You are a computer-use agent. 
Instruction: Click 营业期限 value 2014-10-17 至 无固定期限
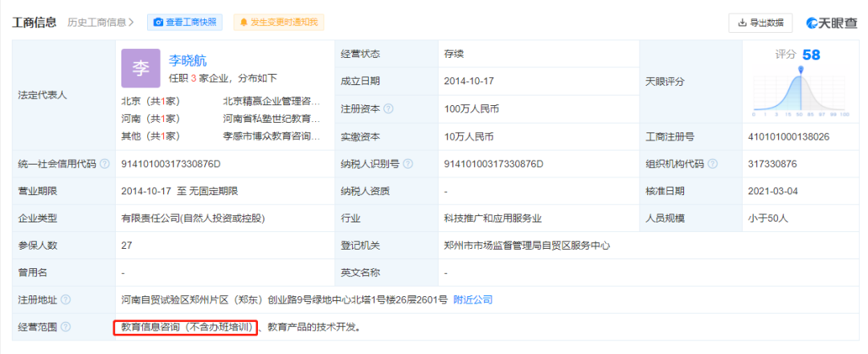click(179, 191)
